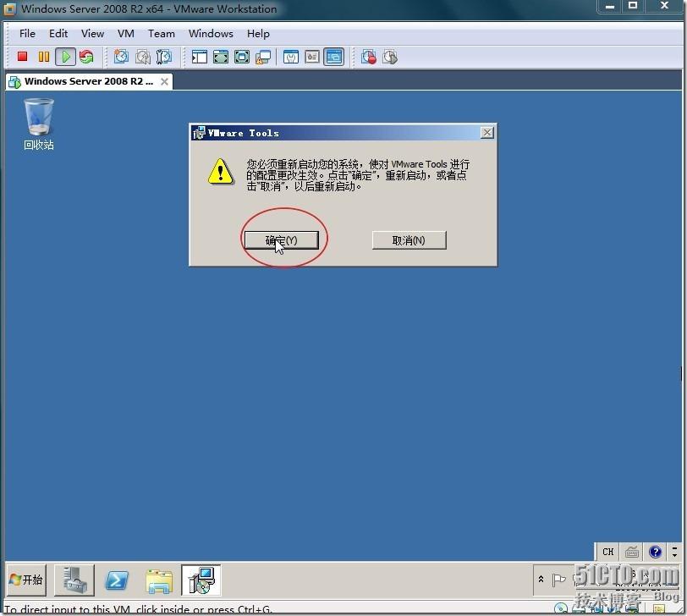Enter Unity mode via toolbar icon

tap(263, 57)
